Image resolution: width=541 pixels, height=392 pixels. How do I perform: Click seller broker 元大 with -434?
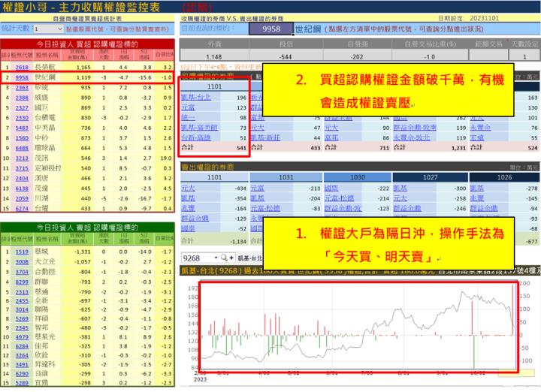pos(188,188)
